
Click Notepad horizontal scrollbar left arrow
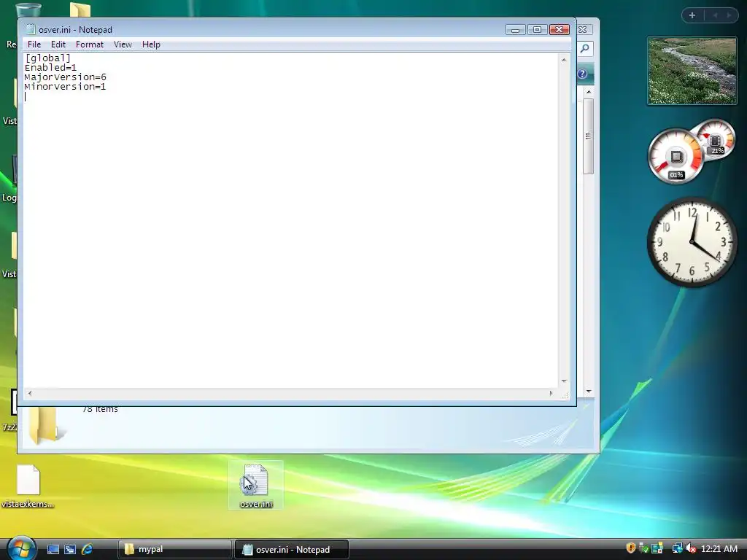pyautogui.click(x=30, y=393)
